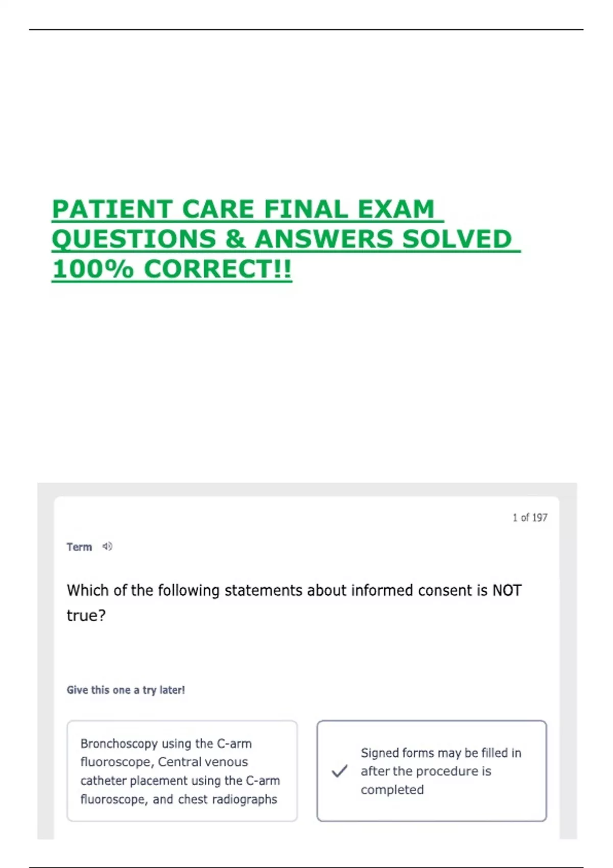Click the '1 of 197' card counter
This screenshot has width=613, height=868.
tap(530, 518)
